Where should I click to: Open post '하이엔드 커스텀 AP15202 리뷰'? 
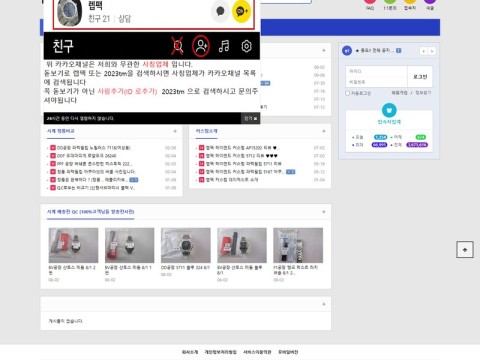pos(242,148)
